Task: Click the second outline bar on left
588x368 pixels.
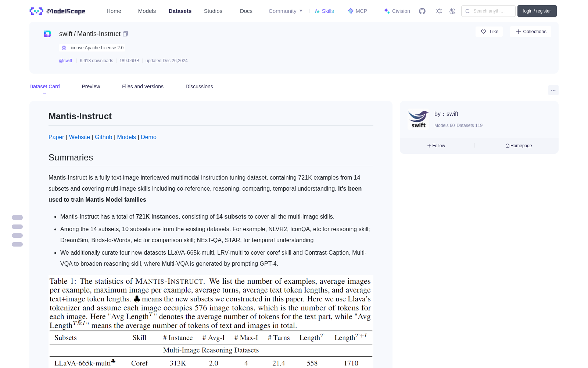Action: [x=17, y=227]
